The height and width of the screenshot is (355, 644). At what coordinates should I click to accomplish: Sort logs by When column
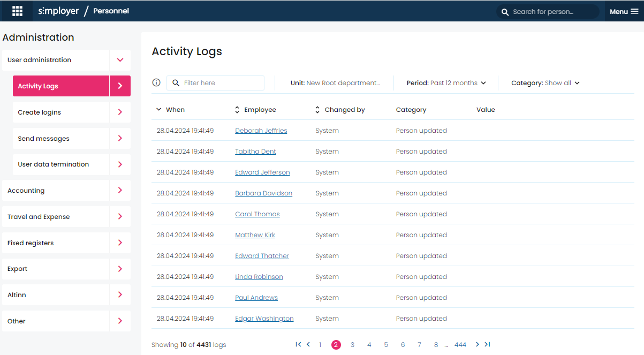[170, 109]
